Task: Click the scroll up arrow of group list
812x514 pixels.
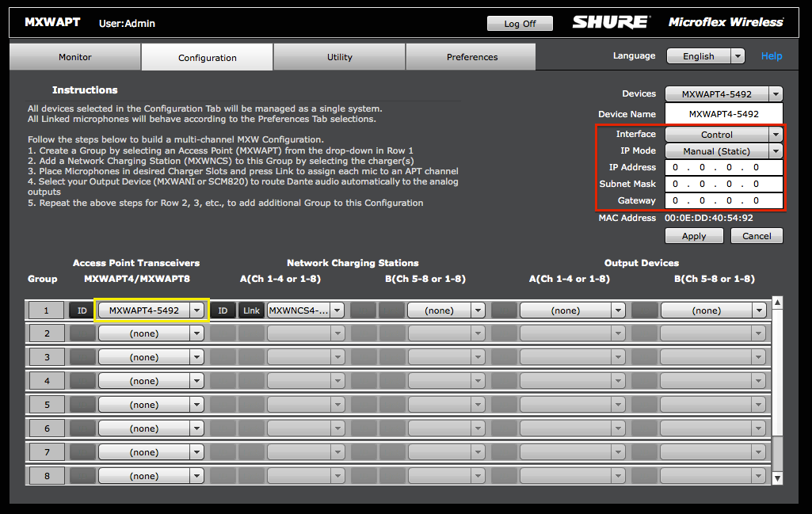Action: [x=777, y=303]
